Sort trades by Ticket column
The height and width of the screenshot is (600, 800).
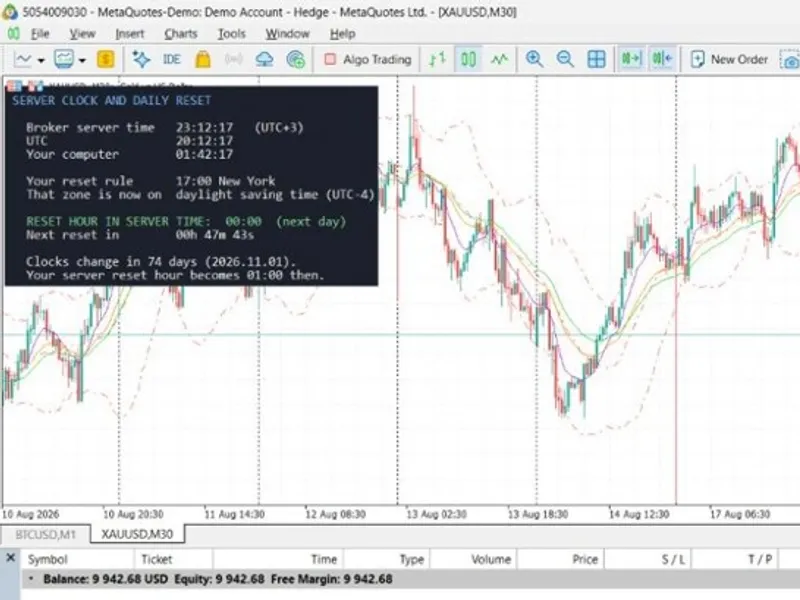(x=173, y=560)
